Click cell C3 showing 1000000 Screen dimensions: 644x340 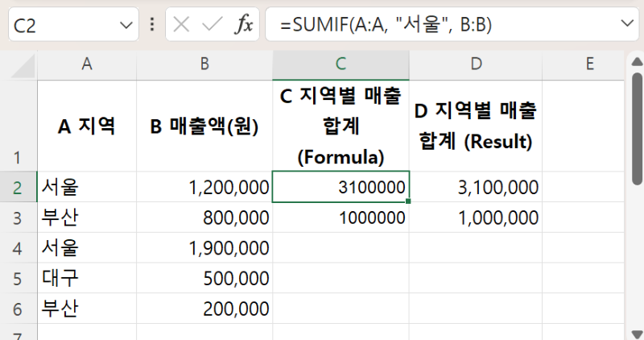(341, 217)
